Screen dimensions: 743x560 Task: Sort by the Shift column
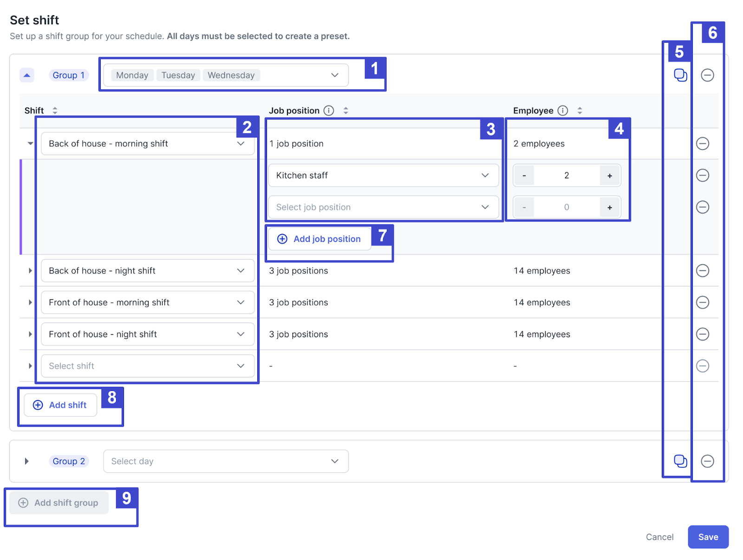point(55,111)
